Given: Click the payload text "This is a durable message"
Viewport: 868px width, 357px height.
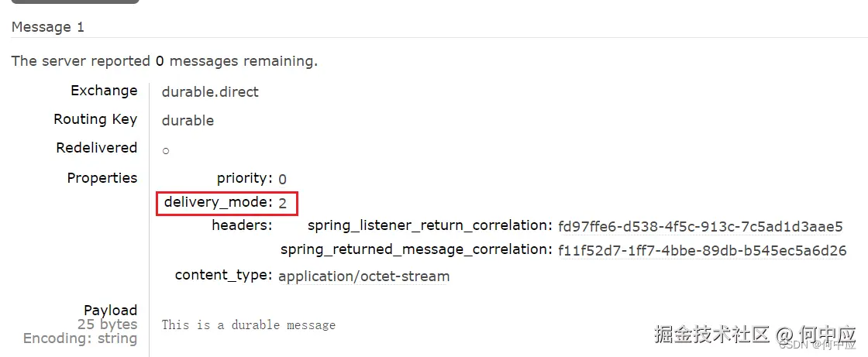Looking at the screenshot, I should (x=248, y=324).
